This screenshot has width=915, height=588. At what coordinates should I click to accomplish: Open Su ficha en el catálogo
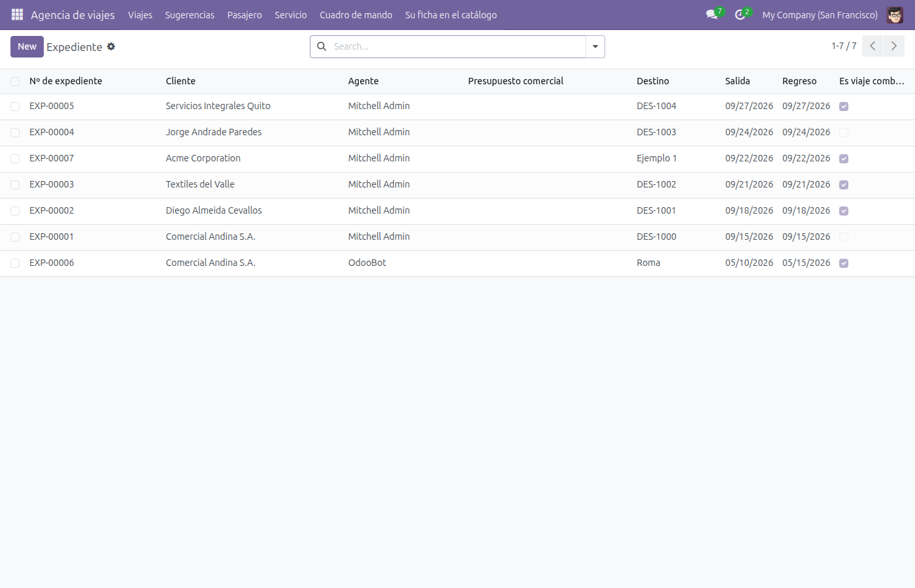tap(451, 14)
